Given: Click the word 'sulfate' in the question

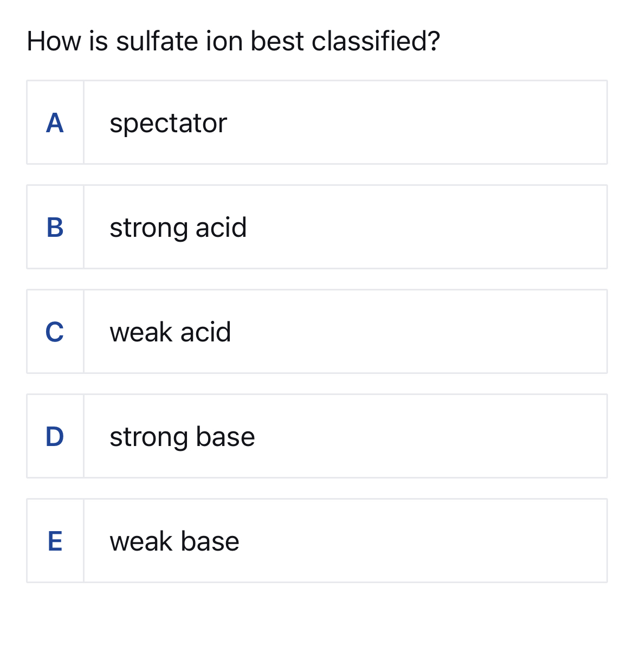Looking at the screenshot, I should 157,41.
